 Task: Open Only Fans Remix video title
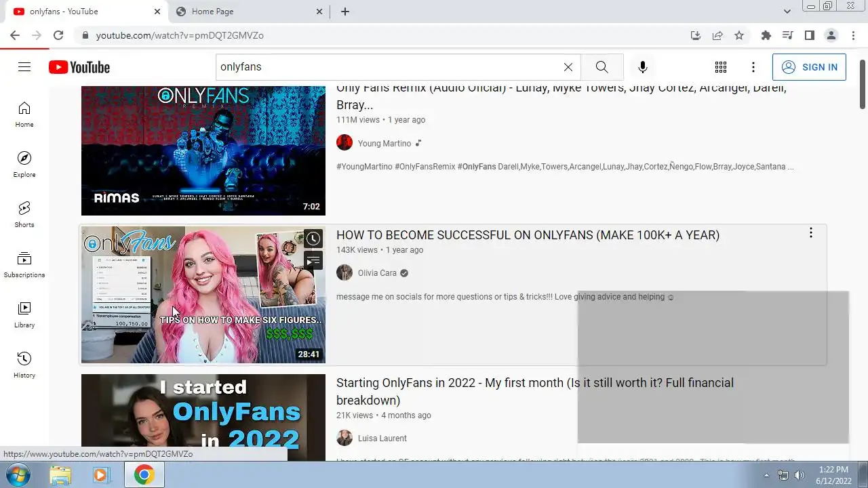[x=561, y=96]
